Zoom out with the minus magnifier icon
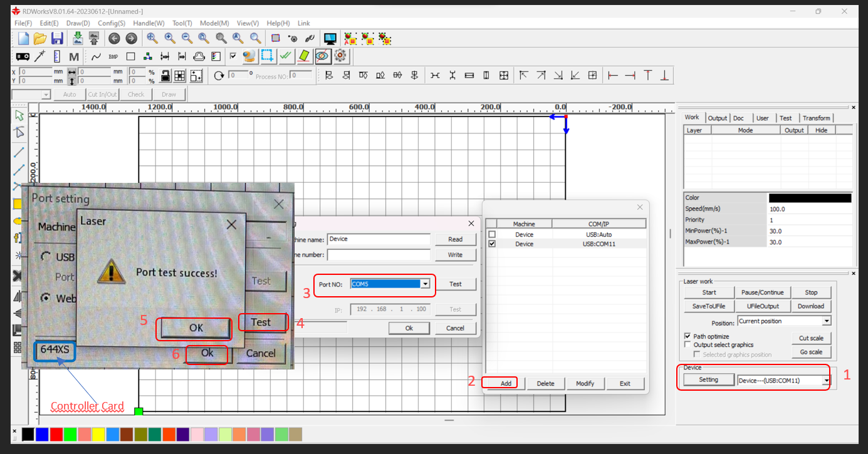This screenshot has width=868, height=454. [x=187, y=38]
